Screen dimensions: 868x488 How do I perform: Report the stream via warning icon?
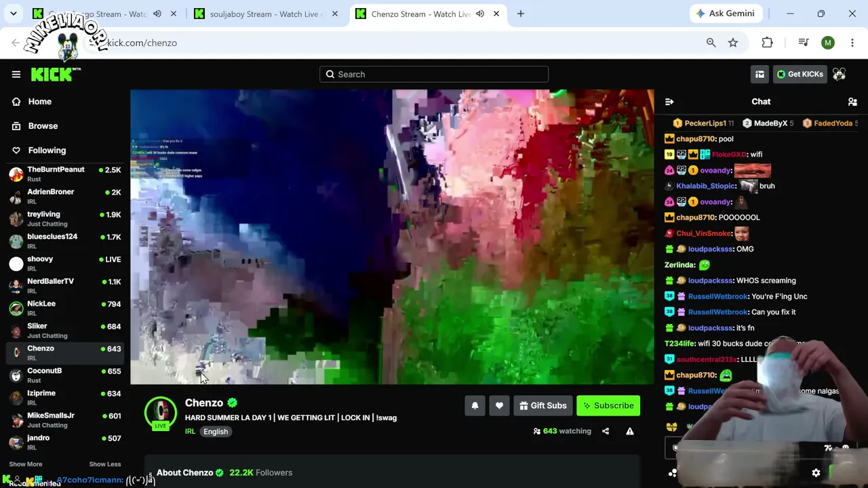click(x=630, y=431)
